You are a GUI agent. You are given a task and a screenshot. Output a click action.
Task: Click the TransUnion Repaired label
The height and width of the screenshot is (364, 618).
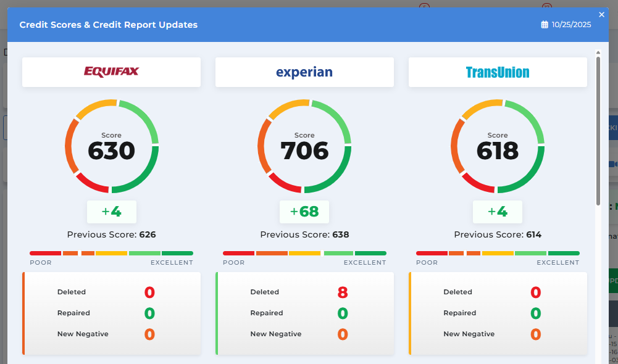tap(459, 313)
